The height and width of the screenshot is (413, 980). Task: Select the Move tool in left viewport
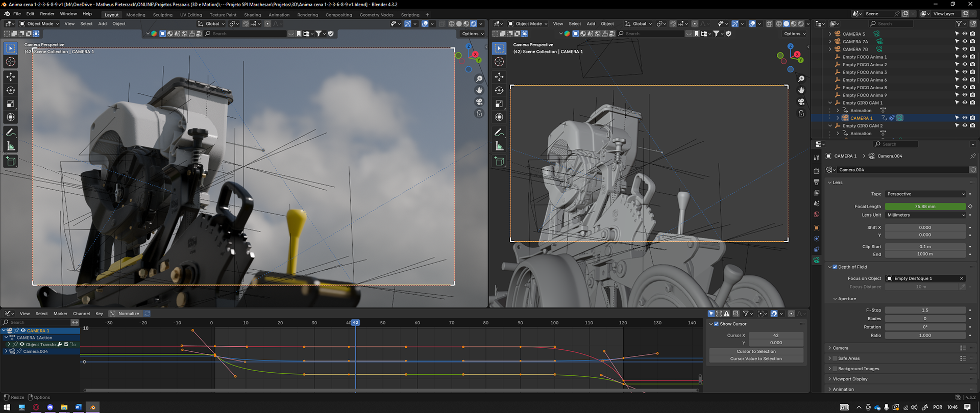tap(11, 76)
